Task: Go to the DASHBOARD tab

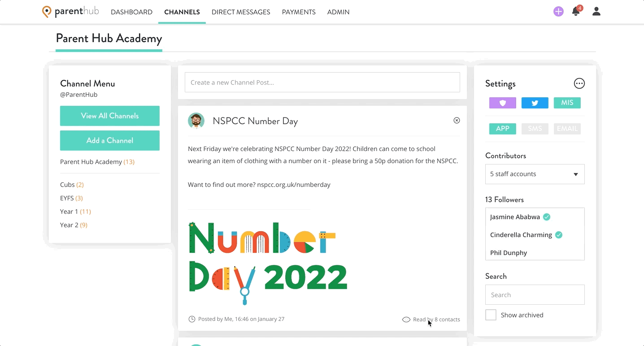Action: 131,12
